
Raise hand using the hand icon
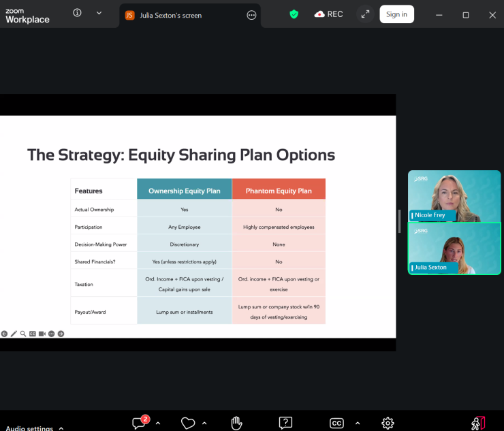[236, 423]
